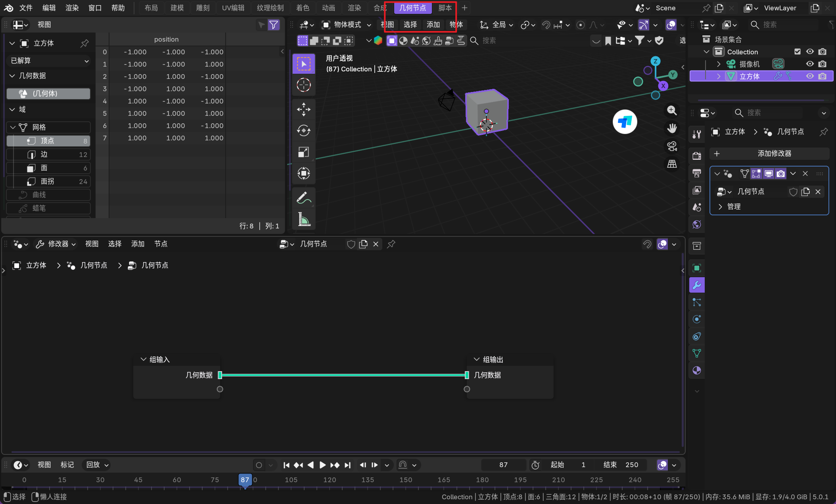The width and height of the screenshot is (836, 504).
Task: Switch to the 脚本 workspace tab
Action: pyautogui.click(x=445, y=8)
